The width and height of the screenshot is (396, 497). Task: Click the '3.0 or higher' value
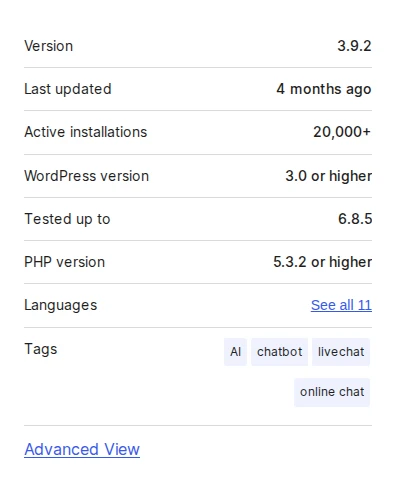(329, 176)
